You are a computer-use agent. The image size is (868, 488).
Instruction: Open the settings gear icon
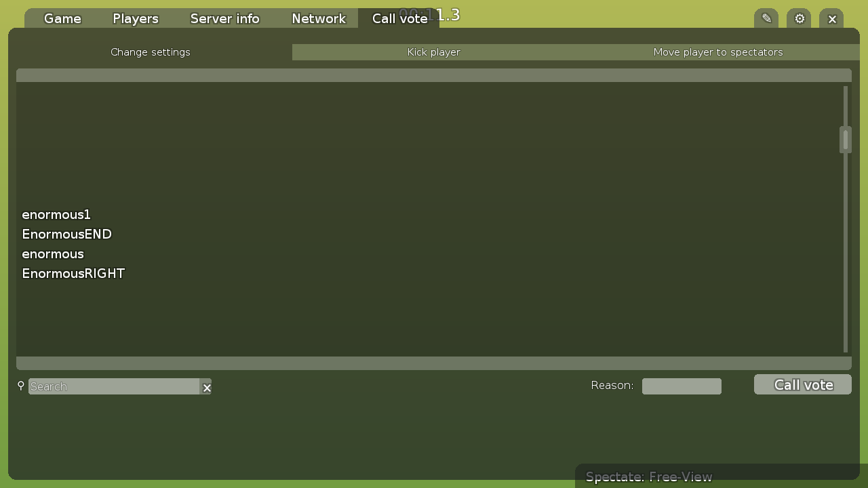[798, 18]
